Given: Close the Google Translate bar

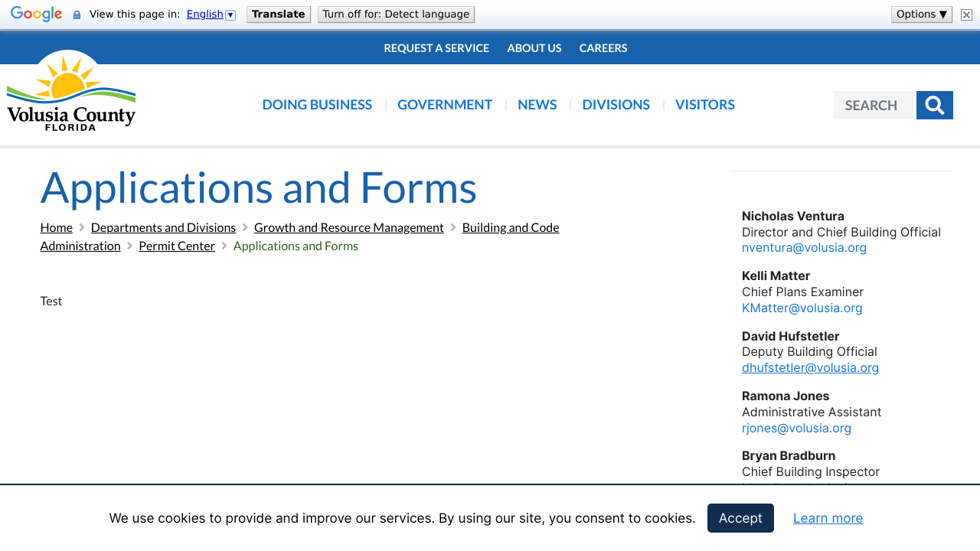Looking at the screenshot, I should coord(966,15).
